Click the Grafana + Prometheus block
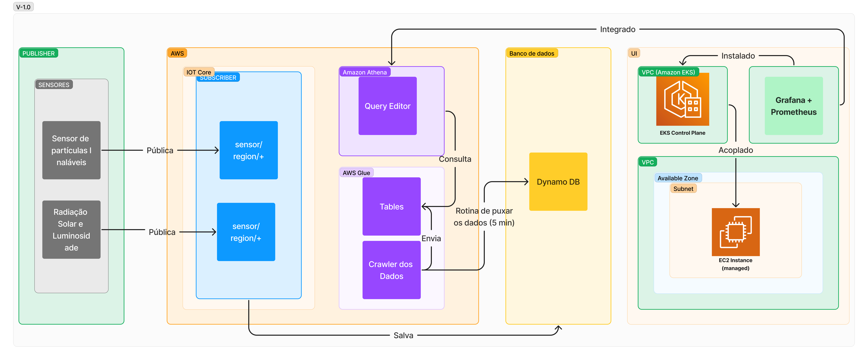868x360 pixels. click(x=794, y=106)
